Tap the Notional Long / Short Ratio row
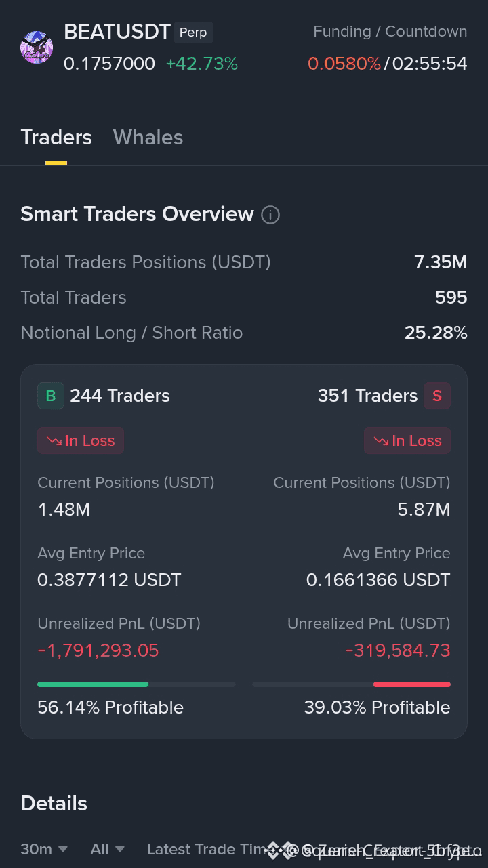The height and width of the screenshot is (868, 488). pyautogui.click(x=244, y=333)
